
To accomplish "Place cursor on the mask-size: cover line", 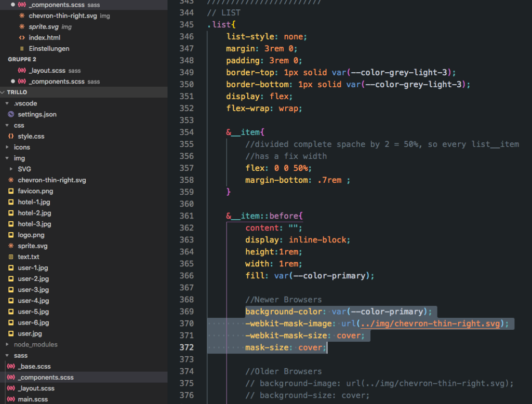I will coord(286,347).
